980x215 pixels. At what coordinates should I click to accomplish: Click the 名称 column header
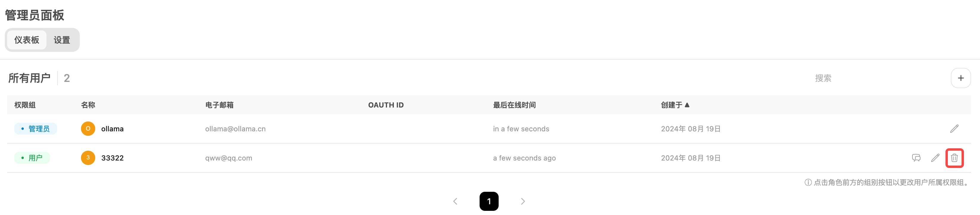89,105
